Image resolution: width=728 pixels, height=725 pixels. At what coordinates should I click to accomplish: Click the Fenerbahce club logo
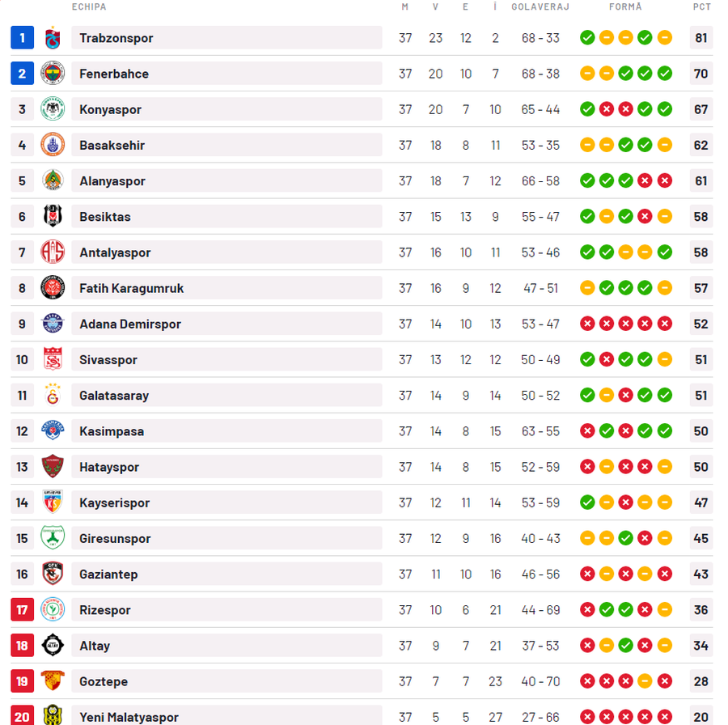point(53,74)
